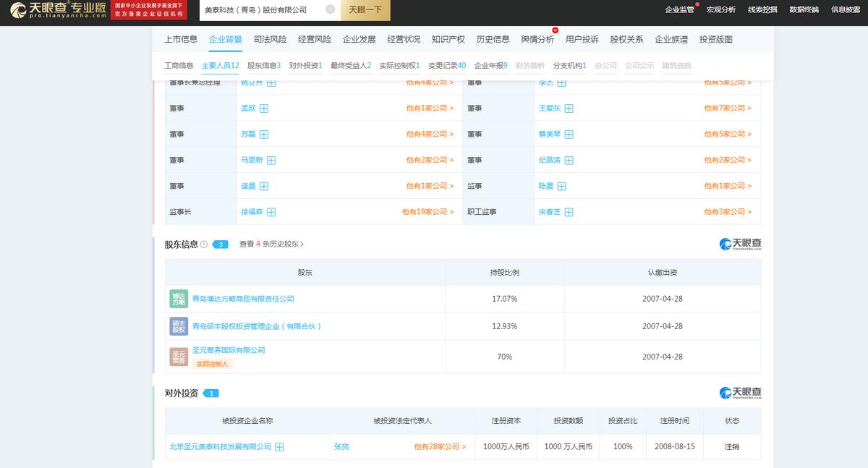
Task: Open the help tooltip icon beside 股东信息
Action: [203, 244]
